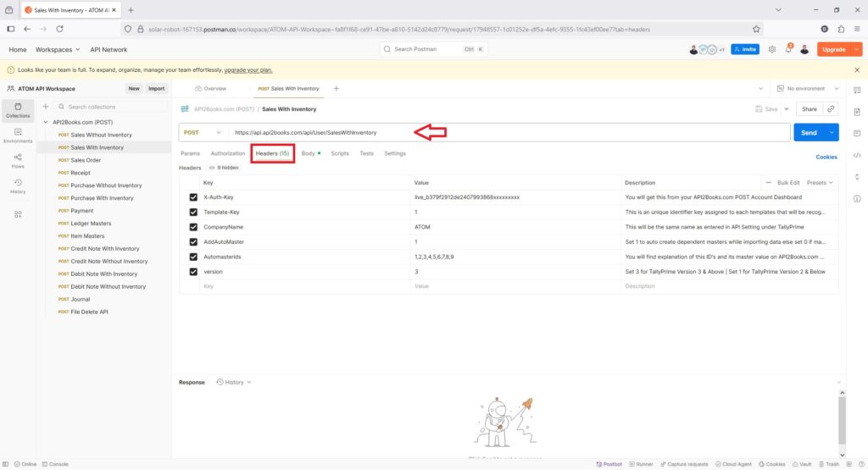Open the configure sidebar apps icon
The image size is (868, 470).
[x=18, y=214]
